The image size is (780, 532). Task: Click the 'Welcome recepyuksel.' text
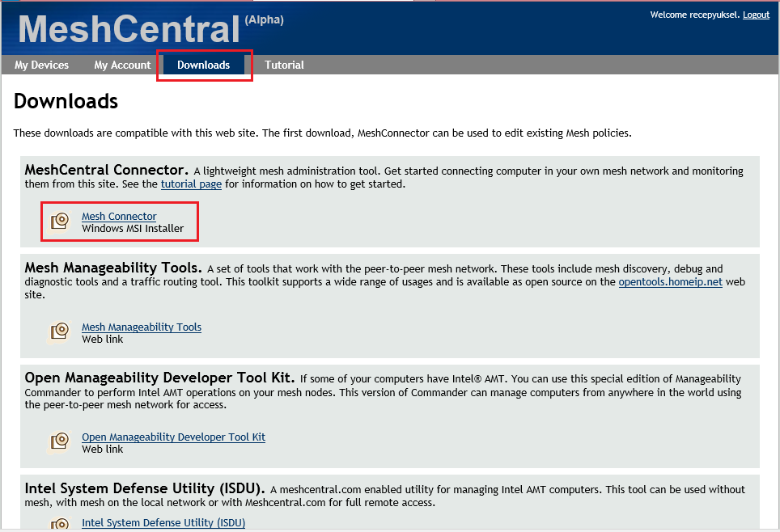tap(695, 15)
